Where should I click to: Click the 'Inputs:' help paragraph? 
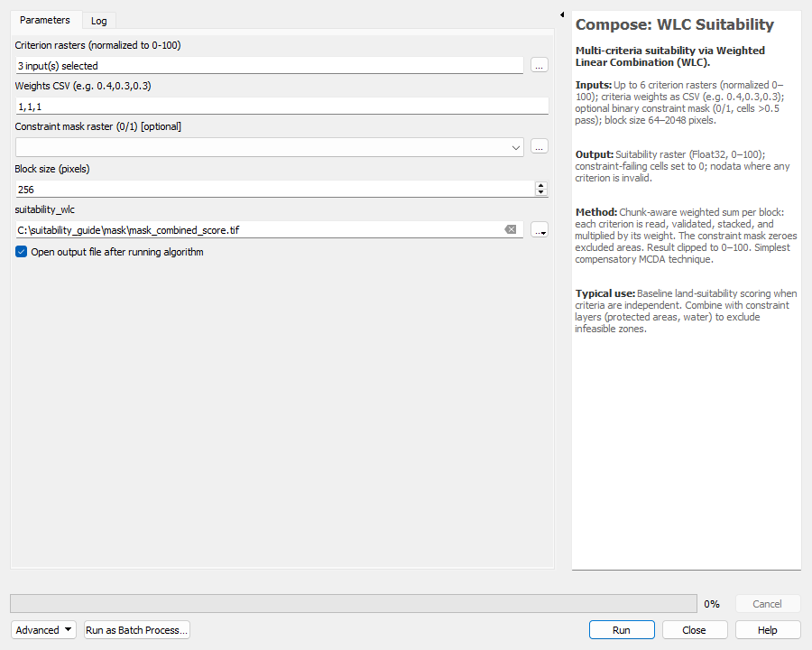[679, 102]
